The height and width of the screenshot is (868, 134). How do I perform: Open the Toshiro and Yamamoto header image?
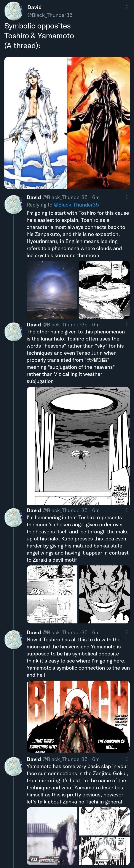[x=67, y=123]
